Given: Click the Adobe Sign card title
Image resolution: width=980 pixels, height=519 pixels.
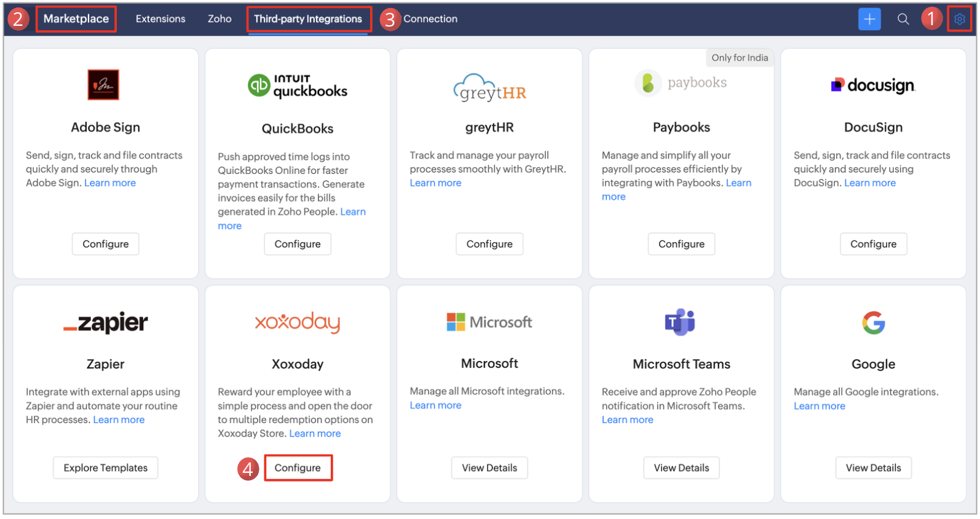Looking at the screenshot, I should (106, 127).
